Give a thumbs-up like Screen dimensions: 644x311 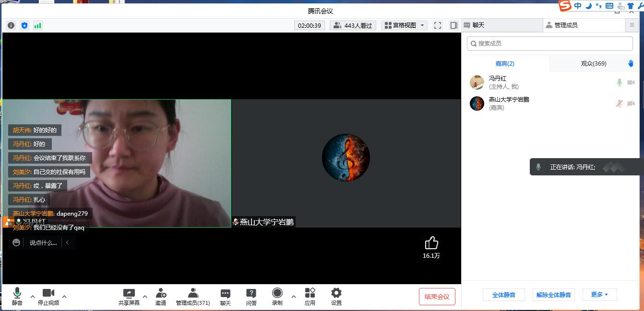pos(431,243)
